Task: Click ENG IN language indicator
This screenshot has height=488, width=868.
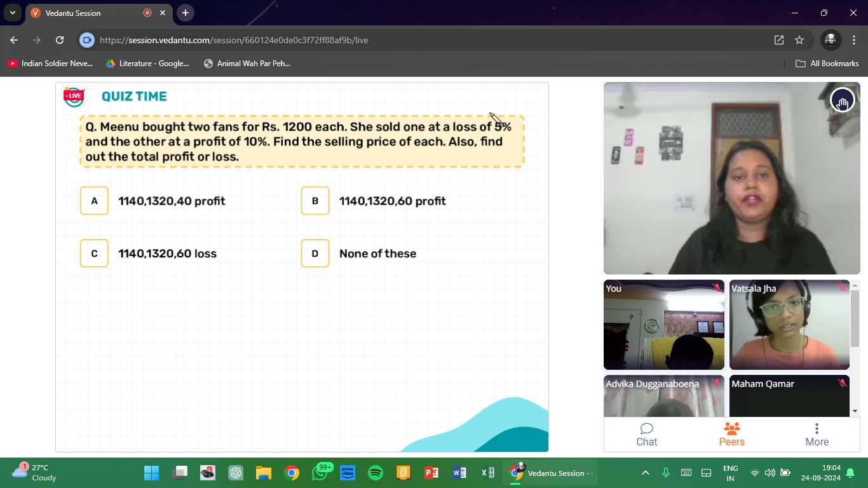Action: (730, 473)
